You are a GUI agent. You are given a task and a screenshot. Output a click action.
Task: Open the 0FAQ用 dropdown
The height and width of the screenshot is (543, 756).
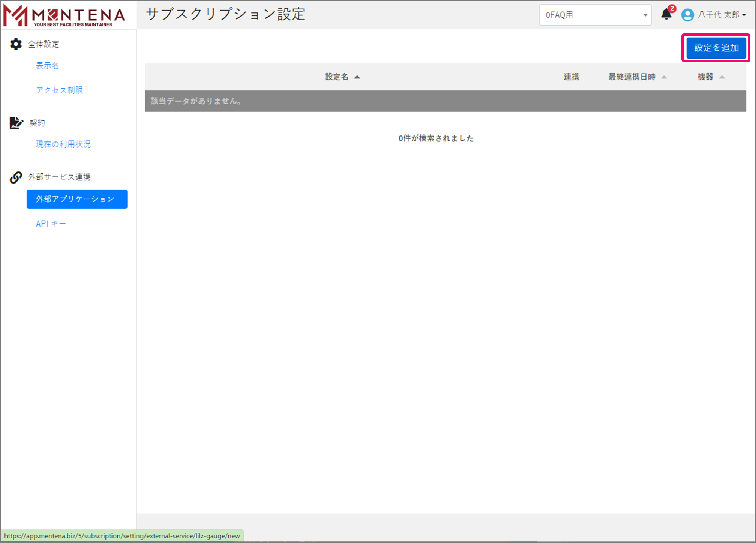tap(595, 15)
